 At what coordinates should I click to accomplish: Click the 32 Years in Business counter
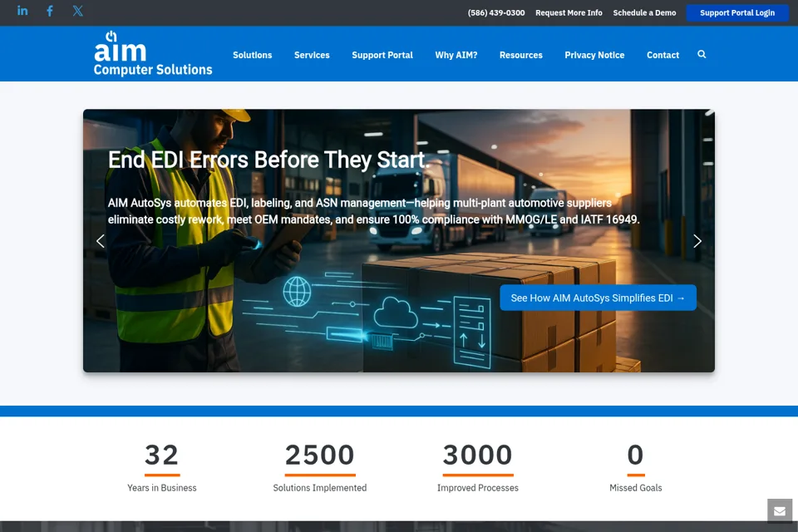[x=162, y=467]
